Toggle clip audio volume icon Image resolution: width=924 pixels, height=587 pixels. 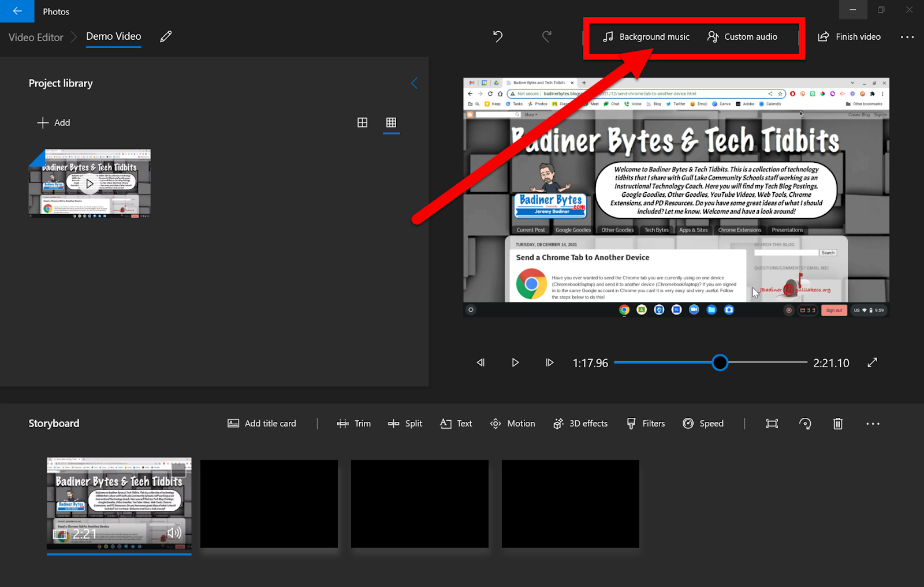[174, 533]
